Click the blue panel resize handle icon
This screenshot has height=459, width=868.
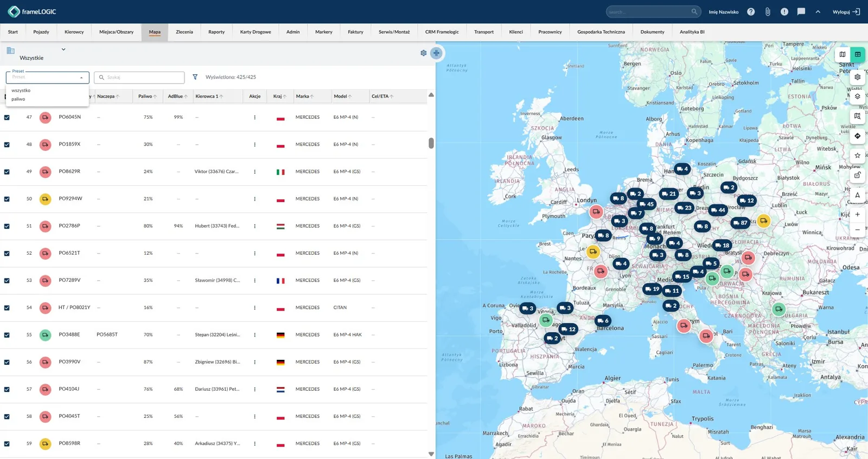pyautogui.click(x=436, y=53)
